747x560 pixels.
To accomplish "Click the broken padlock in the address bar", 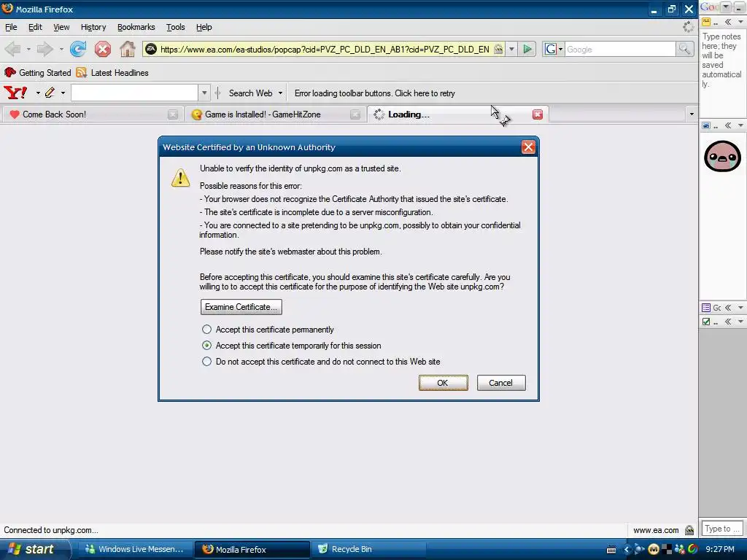I will point(498,49).
